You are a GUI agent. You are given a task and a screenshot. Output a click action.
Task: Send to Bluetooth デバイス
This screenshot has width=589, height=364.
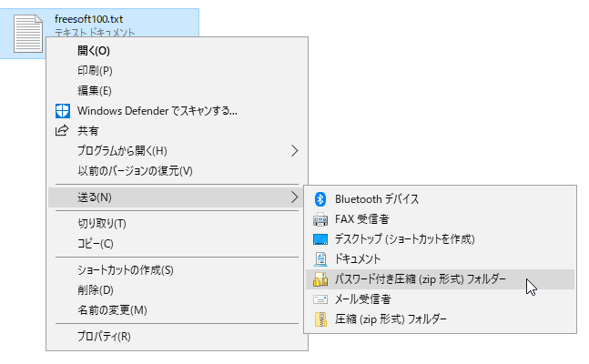[440, 199]
